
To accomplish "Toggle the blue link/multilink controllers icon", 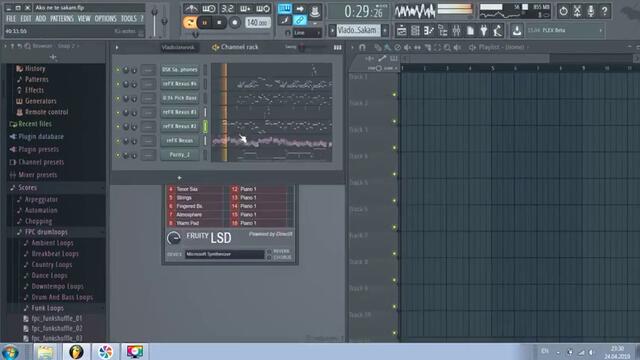I will point(300,20).
